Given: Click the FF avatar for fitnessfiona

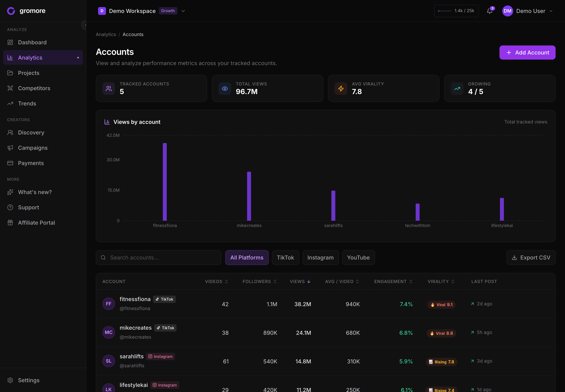Looking at the screenshot, I should (x=109, y=304).
